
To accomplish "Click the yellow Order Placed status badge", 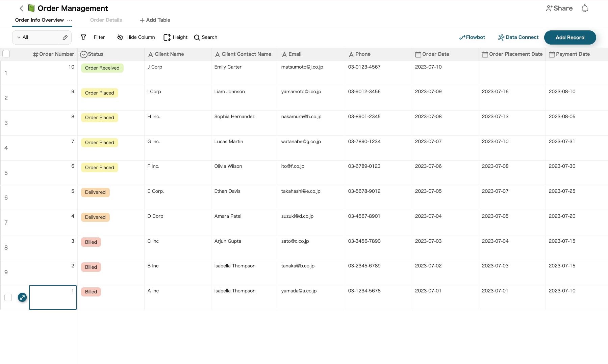I will pyautogui.click(x=99, y=93).
